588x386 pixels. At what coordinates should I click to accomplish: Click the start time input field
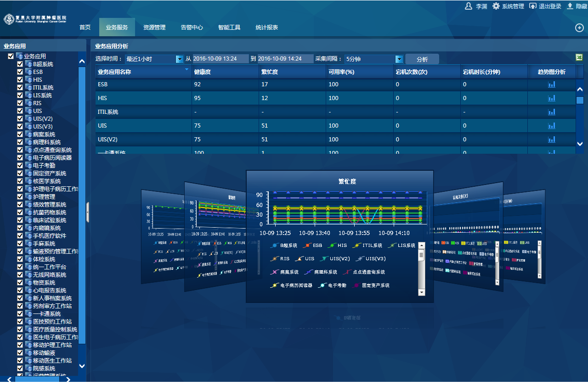pos(220,59)
